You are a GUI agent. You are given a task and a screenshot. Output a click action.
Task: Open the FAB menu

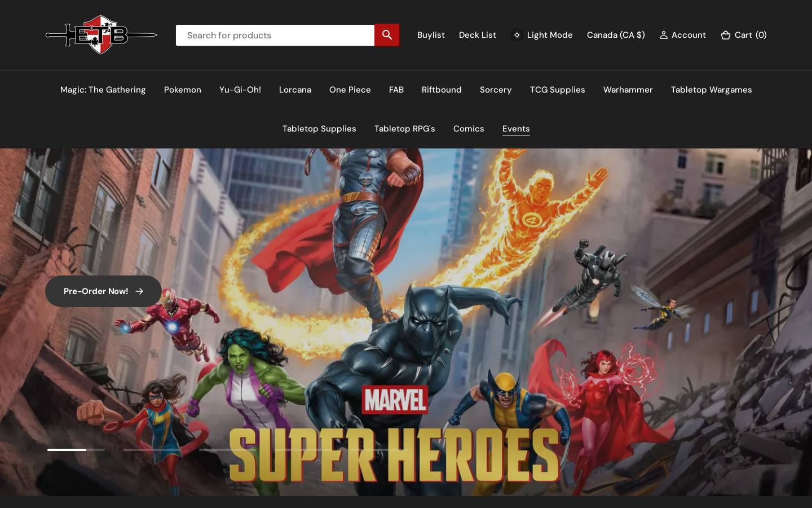(x=396, y=90)
